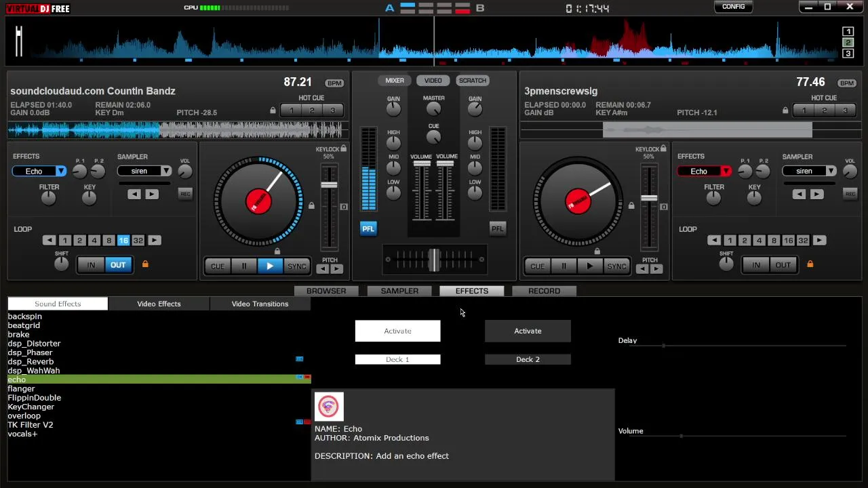Image resolution: width=868 pixels, height=488 pixels.
Task: Record right deck sampler with REC
Action: click(x=850, y=195)
